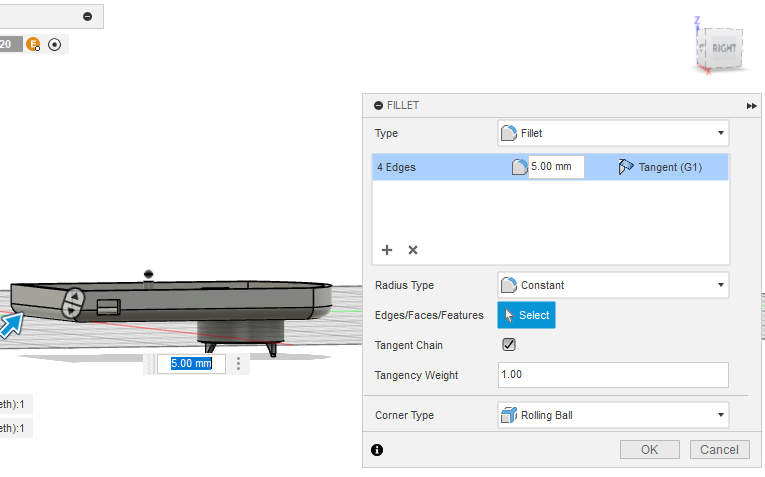Viewport: 765px width, 477px height.
Task: Click the 5.00 mm floating canvas input
Action: [191, 364]
